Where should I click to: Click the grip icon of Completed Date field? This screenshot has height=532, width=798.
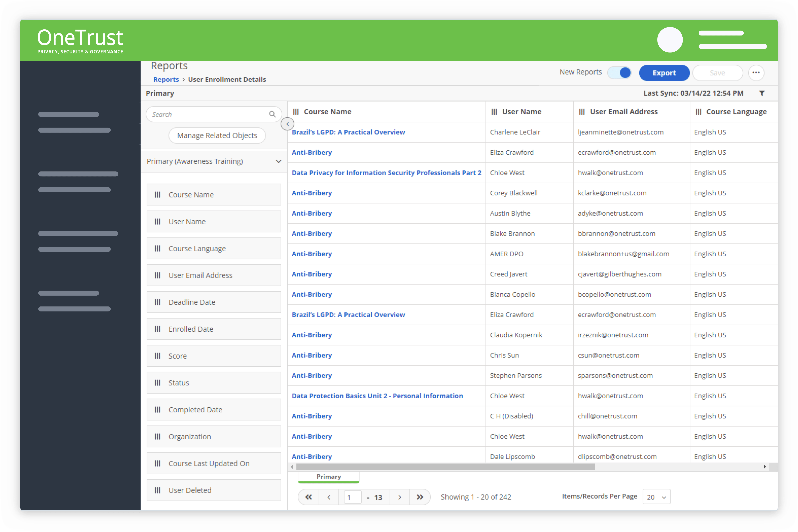(157, 409)
